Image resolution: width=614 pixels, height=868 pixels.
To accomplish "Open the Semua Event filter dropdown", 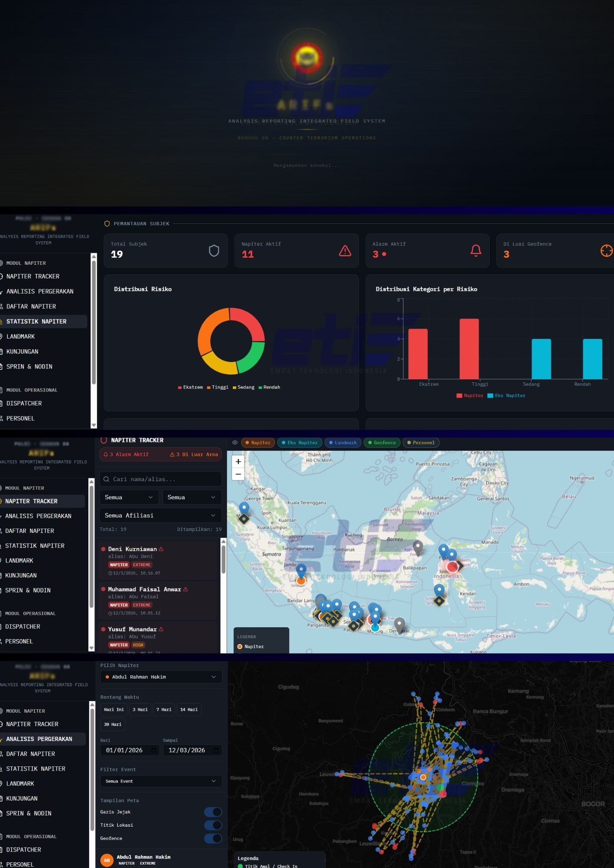I will pyautogui.click(x=161, y=781).
